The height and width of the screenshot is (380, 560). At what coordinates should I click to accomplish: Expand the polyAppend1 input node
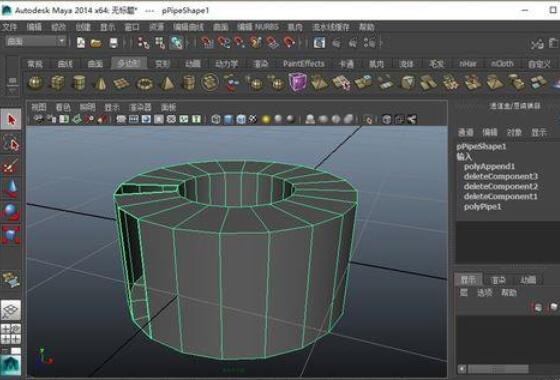click(x=489, y=166)
